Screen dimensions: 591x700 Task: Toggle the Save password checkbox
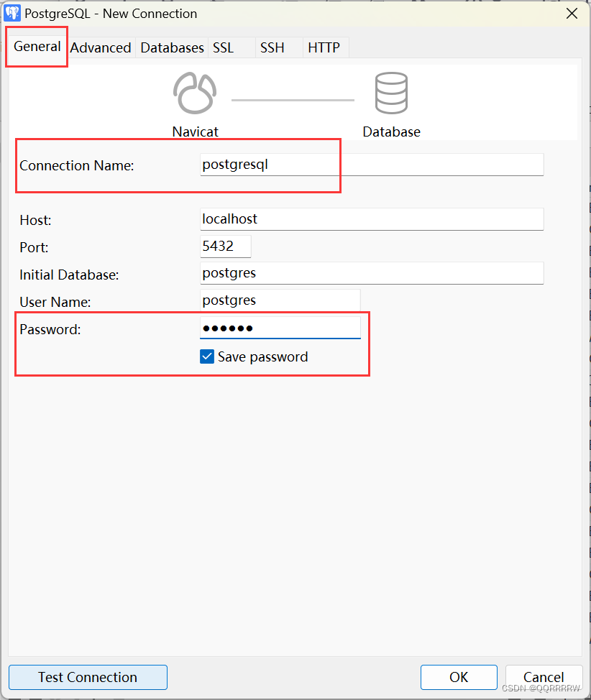coord(207,356)
